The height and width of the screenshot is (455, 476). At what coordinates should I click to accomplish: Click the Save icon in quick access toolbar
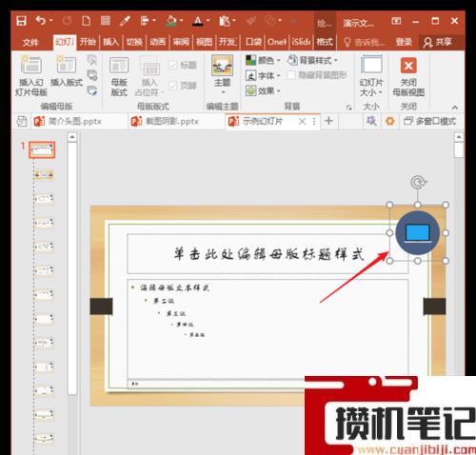(21, 21)
